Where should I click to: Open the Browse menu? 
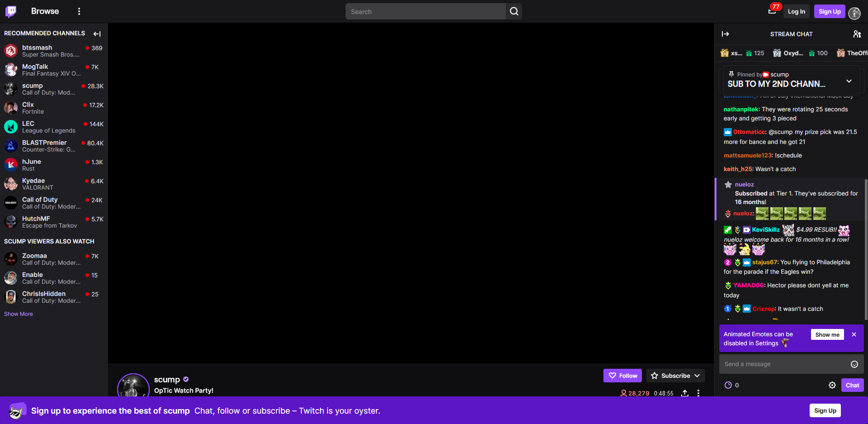45,11
